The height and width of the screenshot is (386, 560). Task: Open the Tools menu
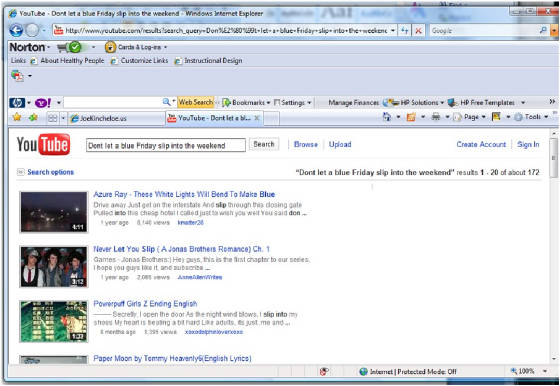pos(531,117)
